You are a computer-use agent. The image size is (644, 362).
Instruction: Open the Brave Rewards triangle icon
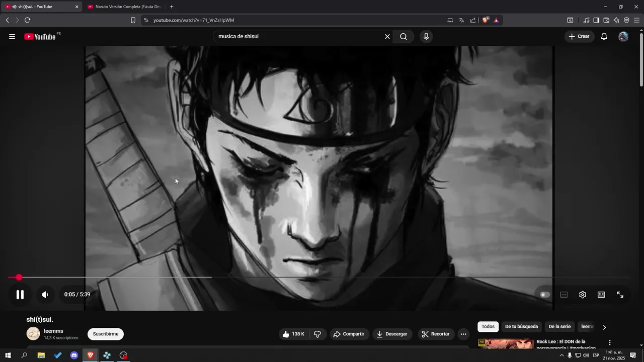(x=496, y=20)
